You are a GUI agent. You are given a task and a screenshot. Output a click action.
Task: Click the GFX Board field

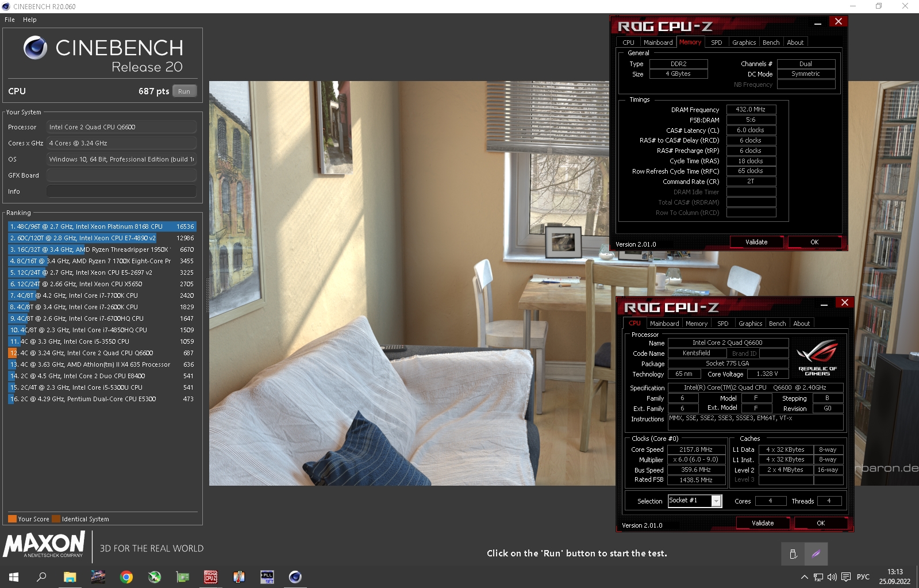[121, 175]
